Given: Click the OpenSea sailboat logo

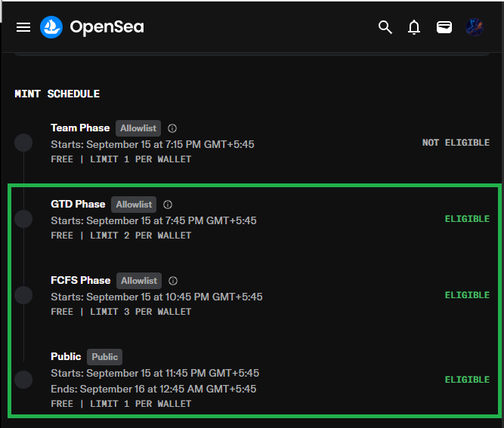Looking at the screenshot, I should (51, 27).
